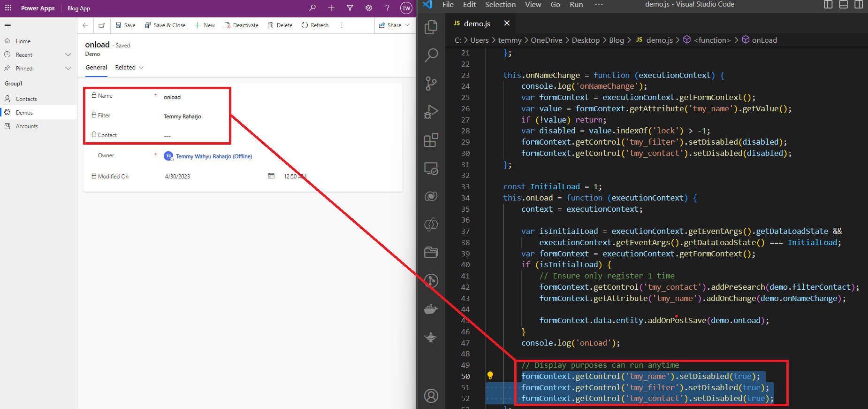
Task: Open the Edit menu in VS Code
Action: tap(469, 5)
